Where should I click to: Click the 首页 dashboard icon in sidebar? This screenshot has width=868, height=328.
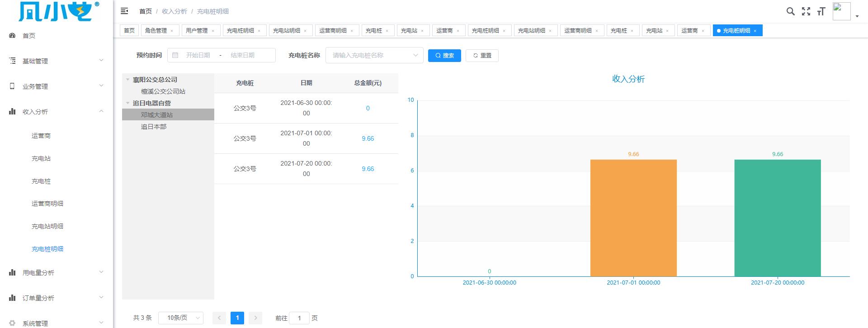13,36
